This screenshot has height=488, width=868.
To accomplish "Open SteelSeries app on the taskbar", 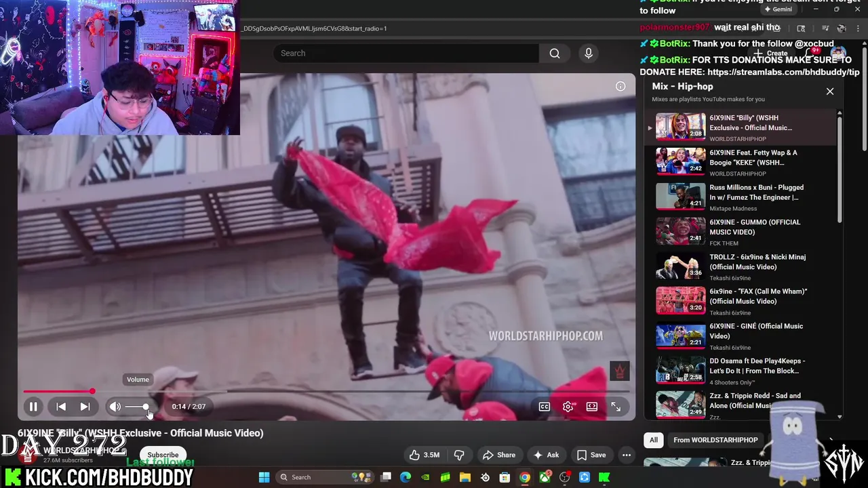I will coord(485,477).
